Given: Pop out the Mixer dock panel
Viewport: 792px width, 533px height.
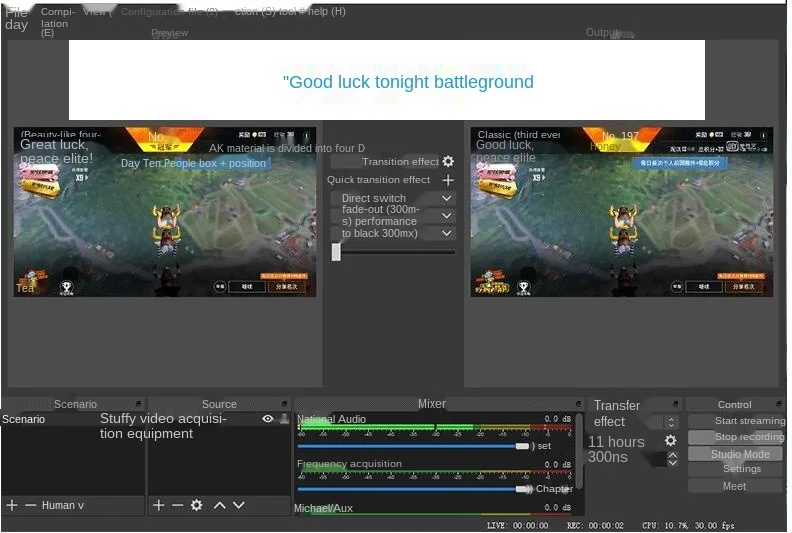Looking at the screenshot, I should (x=578, y=404).
